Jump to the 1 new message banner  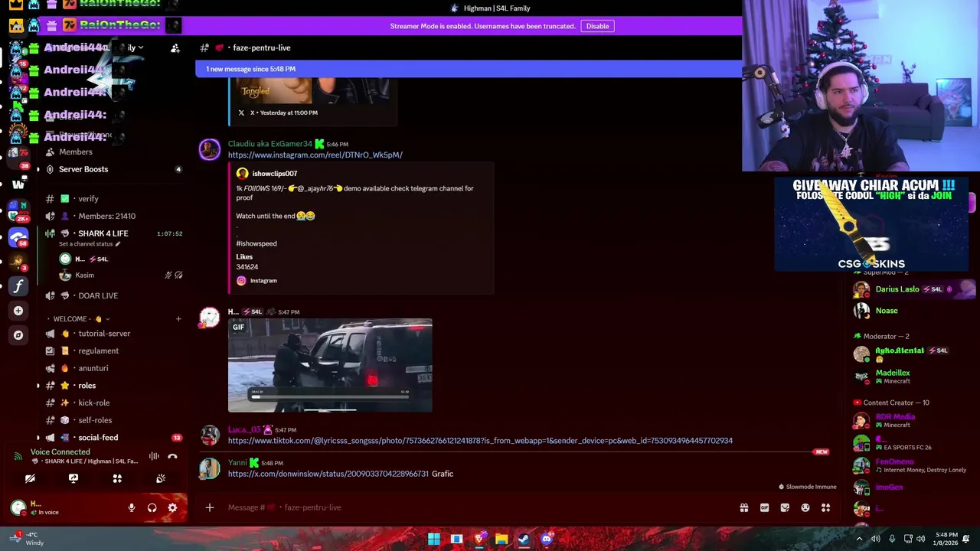[469, 69]
